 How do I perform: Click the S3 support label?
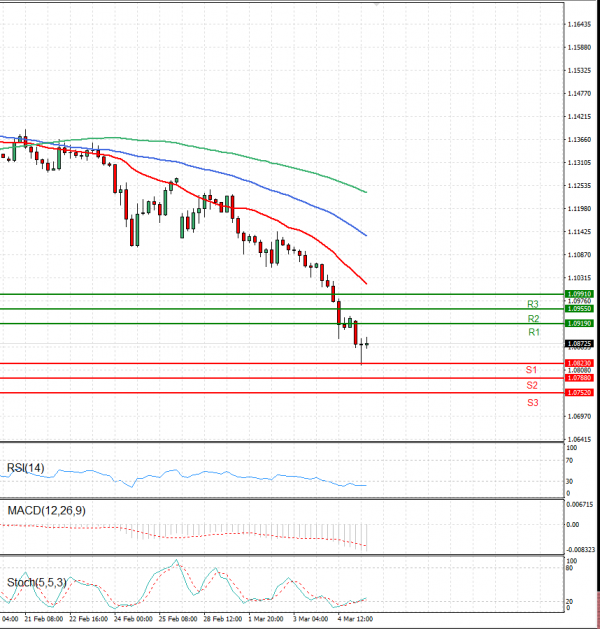coord(533,403)
